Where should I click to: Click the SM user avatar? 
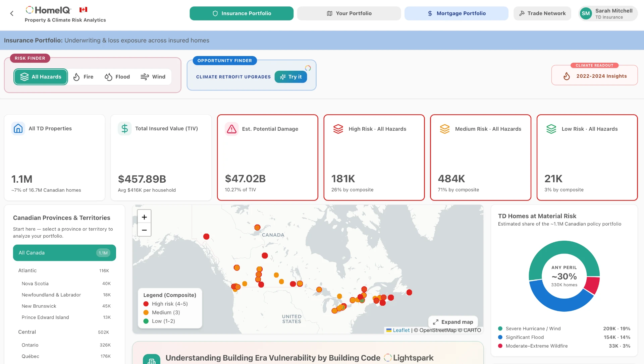[586, 13]
